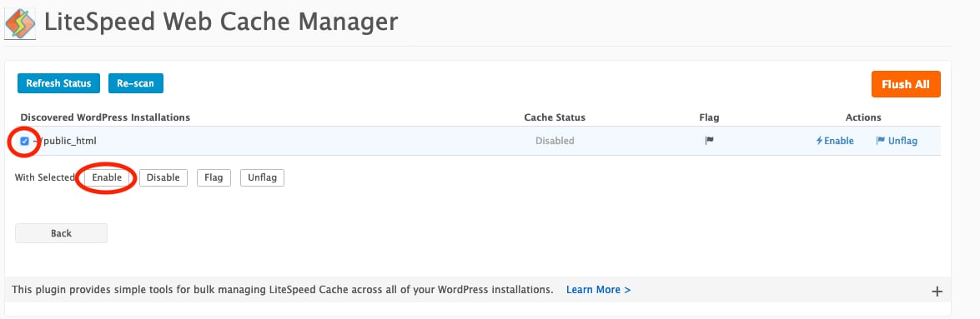Enable cache for selected via With Selected row
This screenshot has height=319, width=980.
pyautogui.click(x=107, y=177)
